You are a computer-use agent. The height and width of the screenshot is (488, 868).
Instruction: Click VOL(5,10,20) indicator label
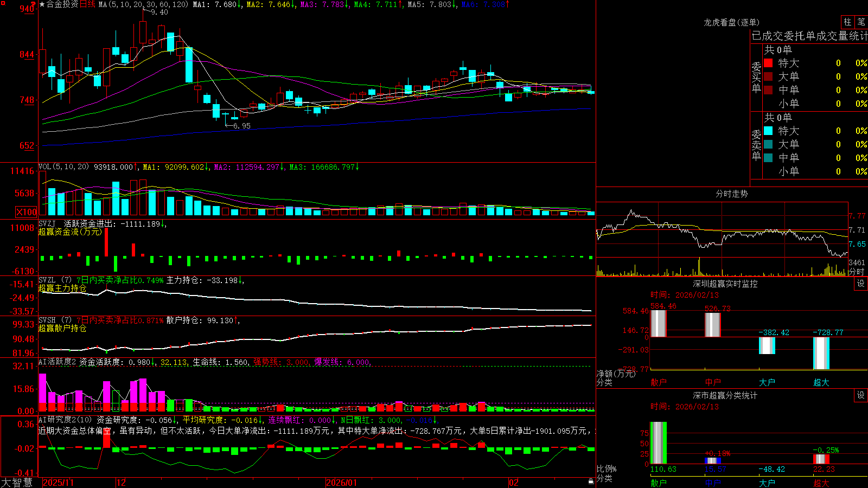pyautogui.click(x=63, y=167)
